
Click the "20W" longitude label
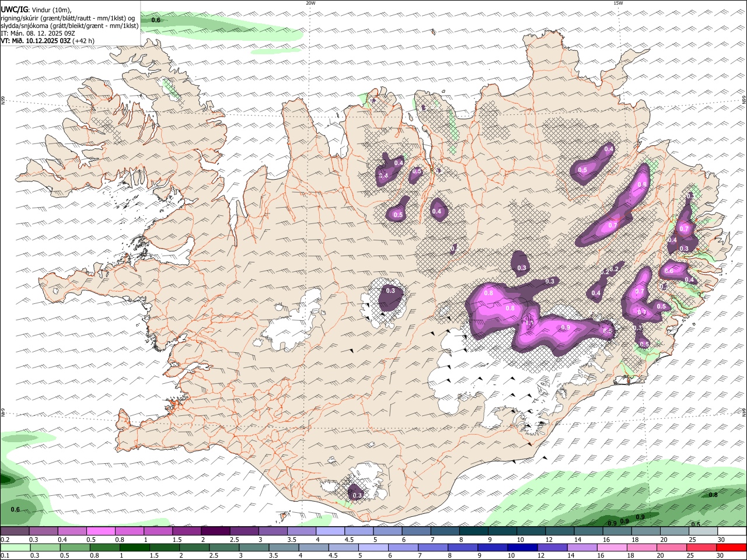point(310,3)
